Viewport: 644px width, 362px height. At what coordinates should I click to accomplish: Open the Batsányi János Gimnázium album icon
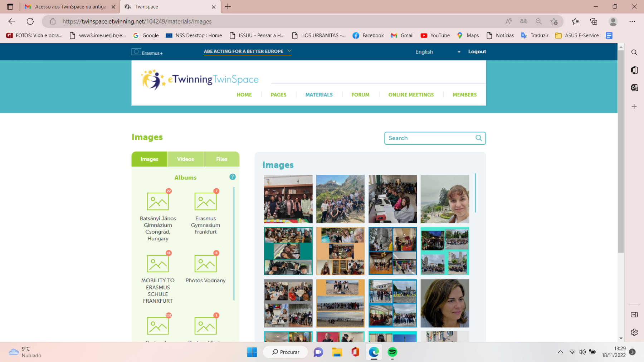pyautogui.click(x=158, y=201)
